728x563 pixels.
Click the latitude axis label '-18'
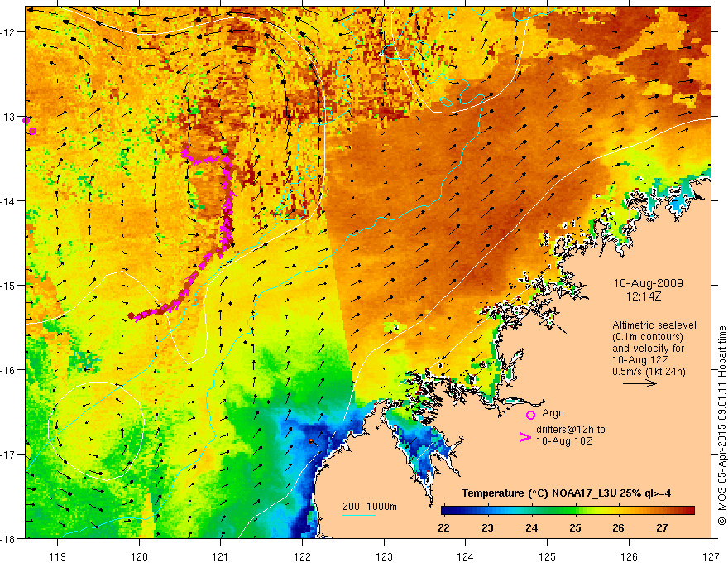coord(9,538)
